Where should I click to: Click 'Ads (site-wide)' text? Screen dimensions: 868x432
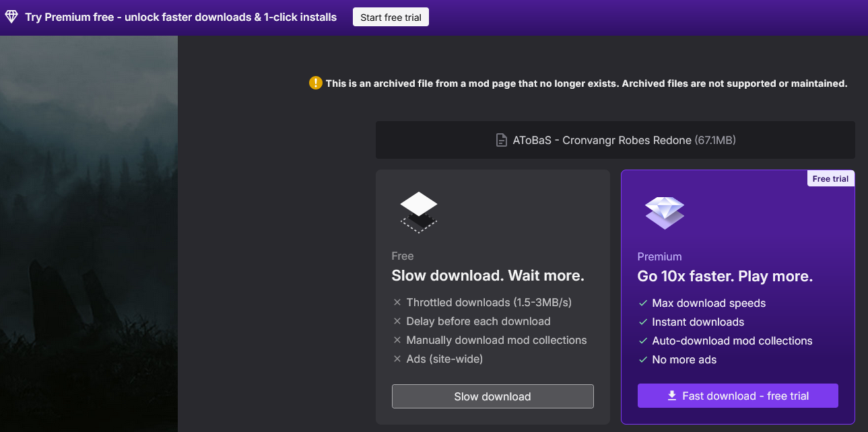tap(444, 359)
